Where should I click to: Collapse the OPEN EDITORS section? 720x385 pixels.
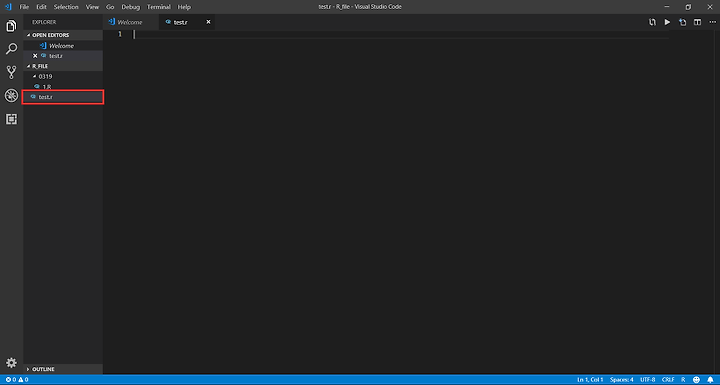tap(28, 35)
